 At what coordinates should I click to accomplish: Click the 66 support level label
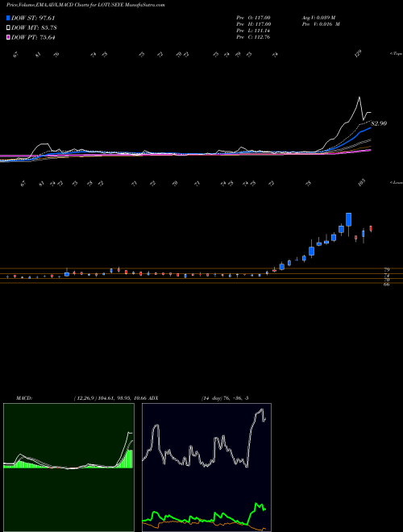pos(386,284)
